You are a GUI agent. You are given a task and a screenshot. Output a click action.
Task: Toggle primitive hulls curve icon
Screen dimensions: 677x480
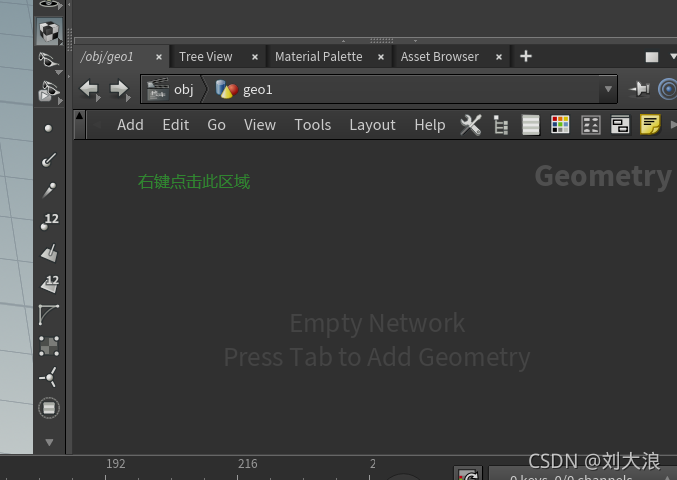tap(49, 315)
